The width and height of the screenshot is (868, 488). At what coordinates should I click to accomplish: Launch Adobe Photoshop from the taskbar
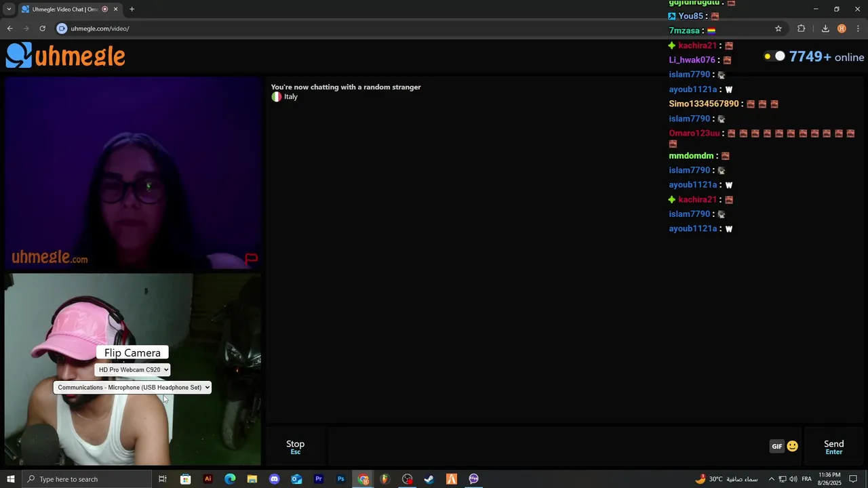(340, 479)
